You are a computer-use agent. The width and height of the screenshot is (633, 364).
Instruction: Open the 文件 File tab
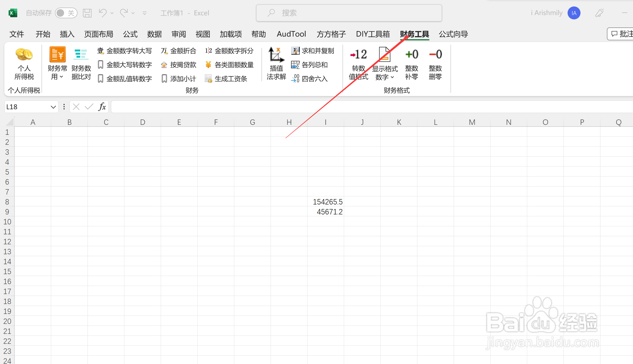click(17, 34)
